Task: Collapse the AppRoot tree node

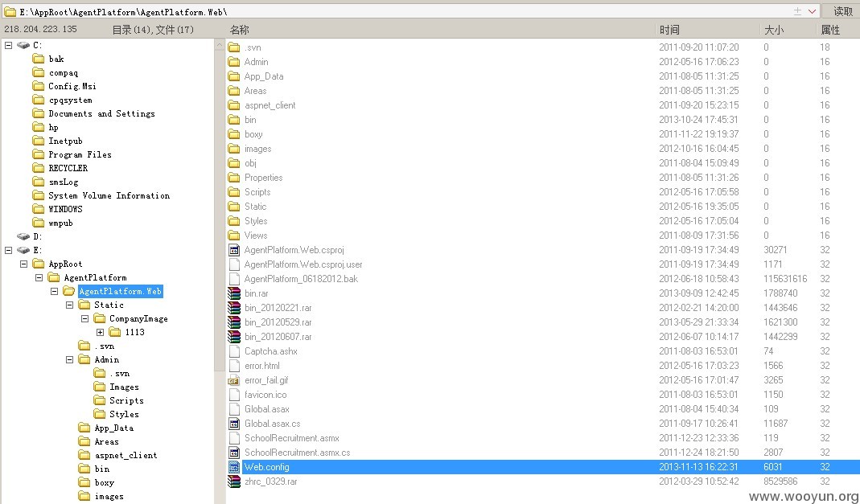Action: pyautogui.click(x=23, y=264)
